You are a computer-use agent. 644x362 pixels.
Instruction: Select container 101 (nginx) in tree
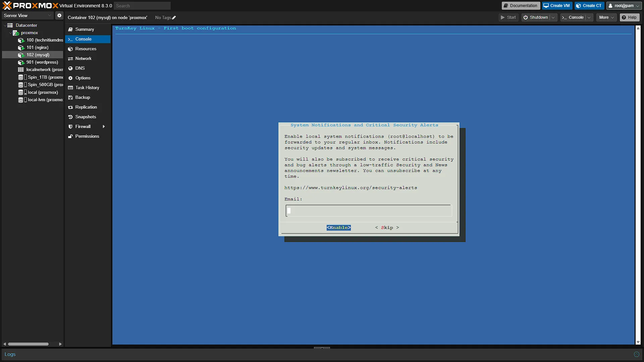pyautogui.click(x=33, y=47)
